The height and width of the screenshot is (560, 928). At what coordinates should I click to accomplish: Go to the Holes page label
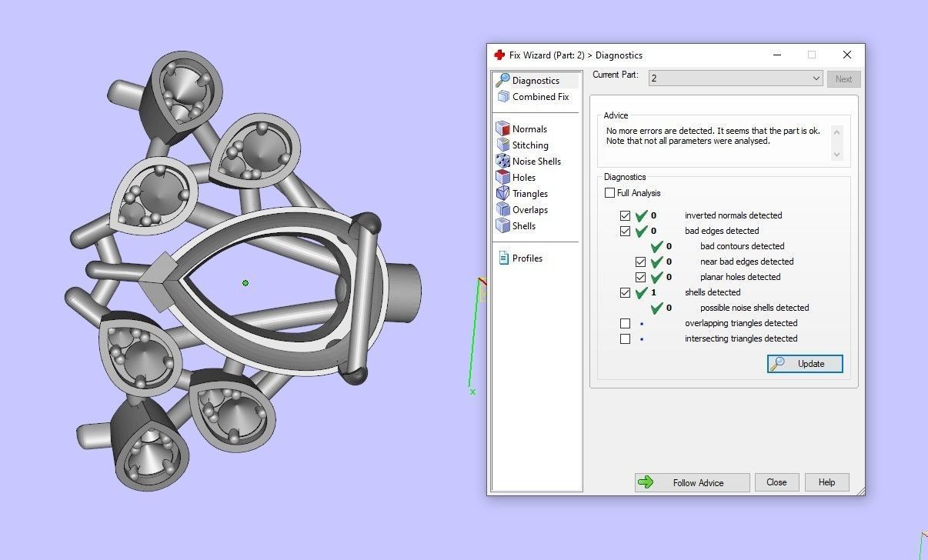pos(524,177)
